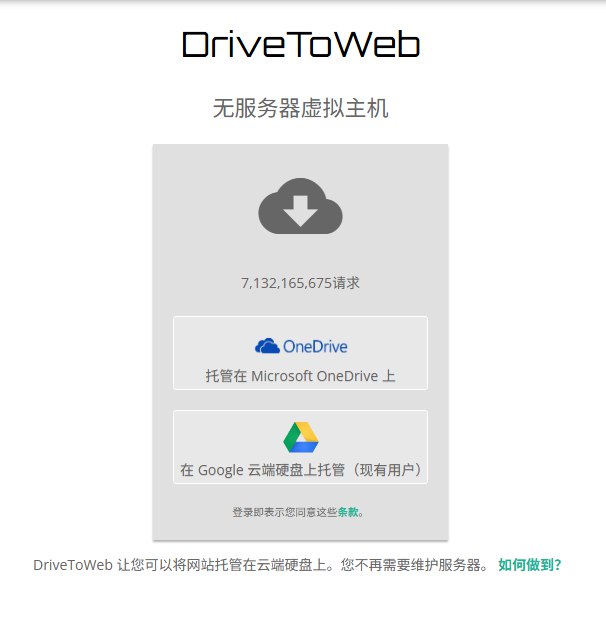Click the 登录即表示您同意这些 text
The height and width of the screenshot is (640, 606).
click(285, 512)
